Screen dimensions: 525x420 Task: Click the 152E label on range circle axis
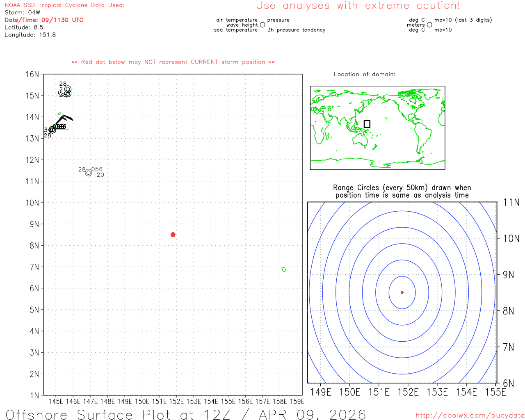pos(408,392)
